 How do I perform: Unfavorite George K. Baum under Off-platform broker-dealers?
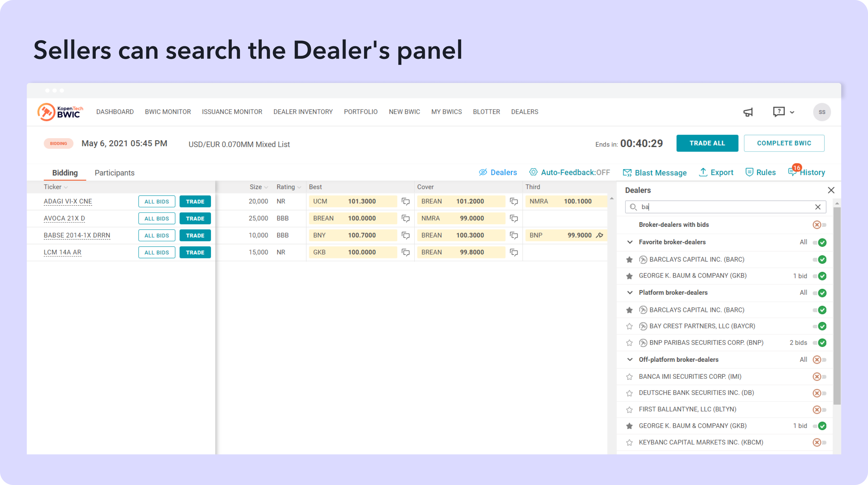coord(629,426)
